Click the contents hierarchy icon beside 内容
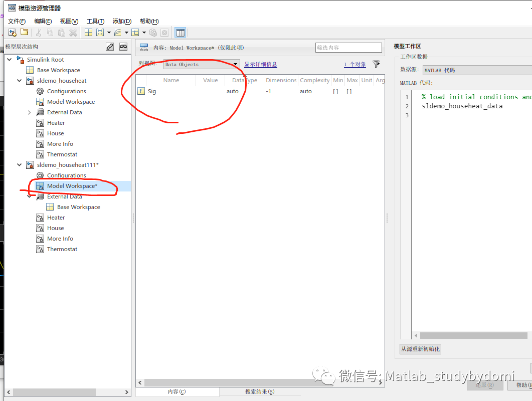 144,48
